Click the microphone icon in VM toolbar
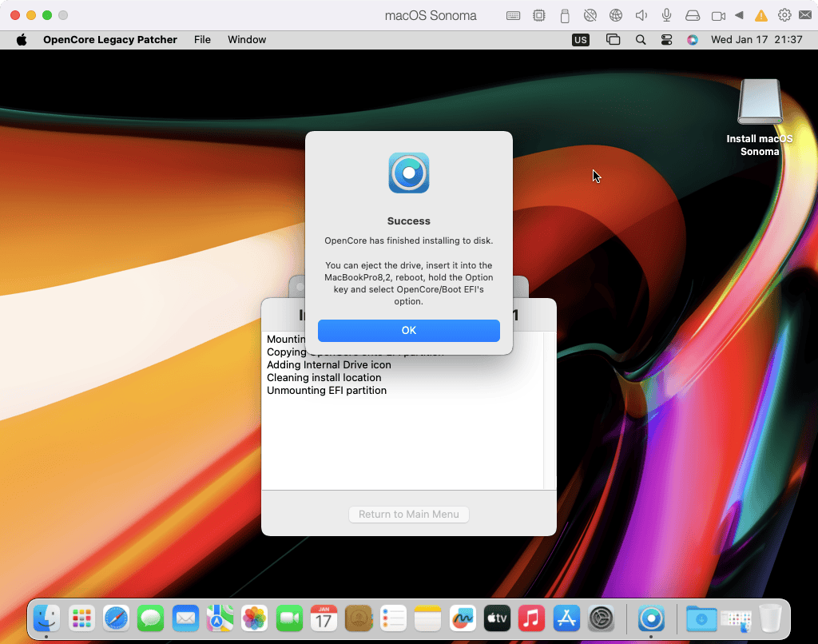Image resolution: width=818 pixels, height=644 pixels. click(x=666, y=15)
